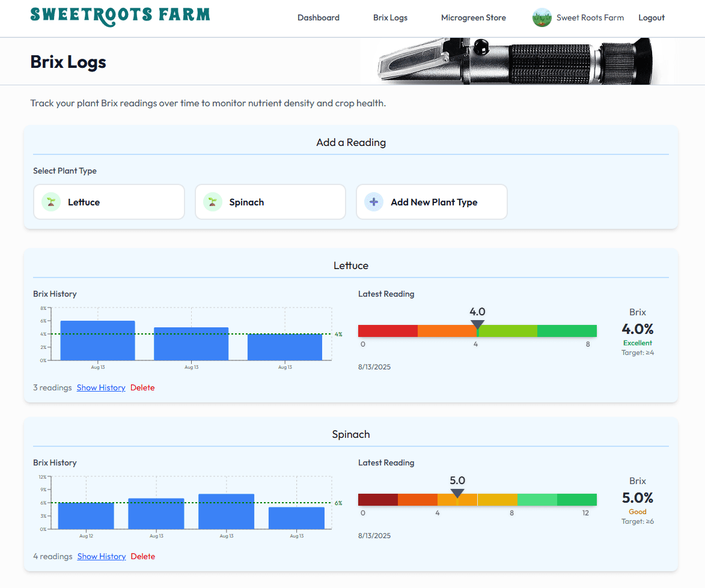Click the Spinach 5.0% Brix value

[638, 498]
